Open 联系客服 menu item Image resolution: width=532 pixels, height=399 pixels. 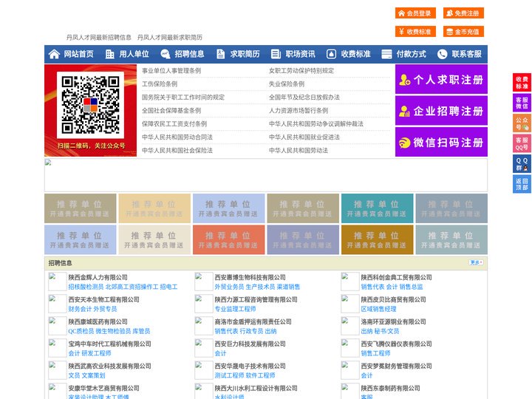click(466, 54)
